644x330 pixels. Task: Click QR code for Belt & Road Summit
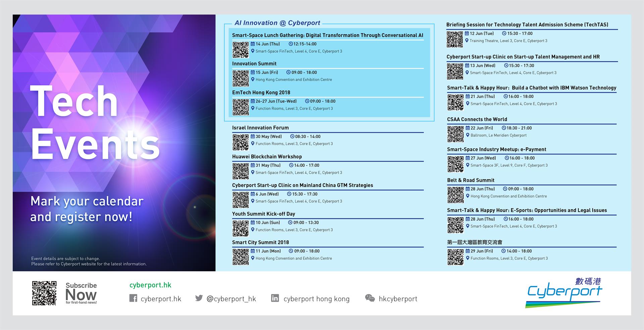455,195
